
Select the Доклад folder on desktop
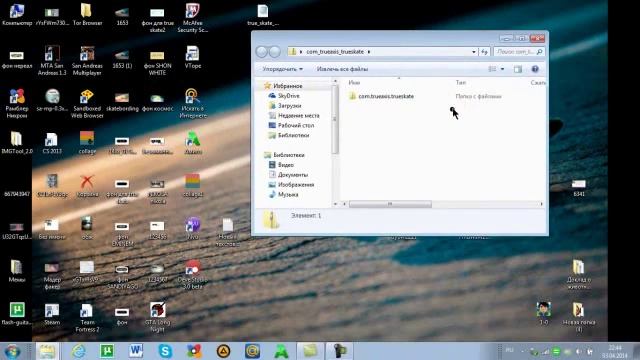(x=578, y=274)
